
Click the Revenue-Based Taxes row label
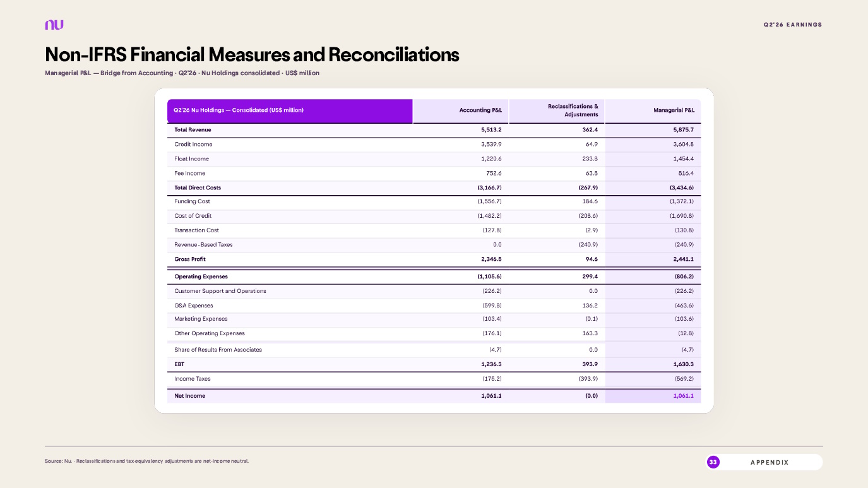[x=203, y=245]
